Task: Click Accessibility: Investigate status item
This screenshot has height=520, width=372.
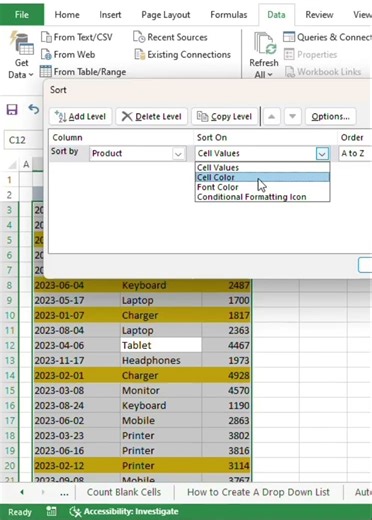Action: click(x=124, y=511)
